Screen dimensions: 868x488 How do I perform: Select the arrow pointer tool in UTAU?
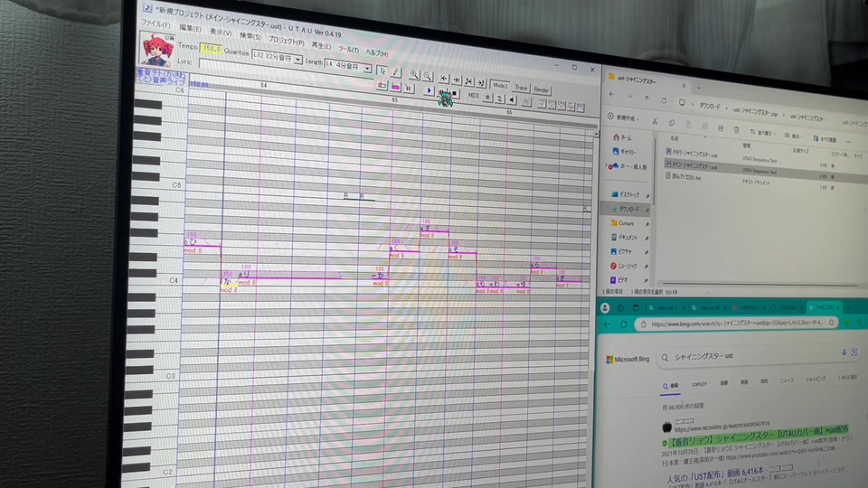[382, 70]
